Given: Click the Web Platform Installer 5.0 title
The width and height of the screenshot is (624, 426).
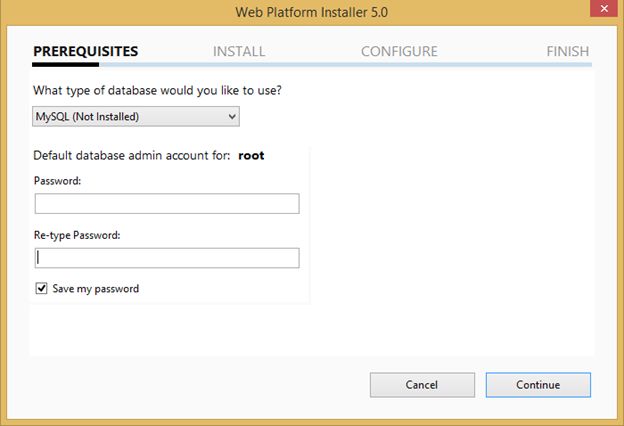Looking at the screenshot, I should pyautogui.click(x=312, y=12).
